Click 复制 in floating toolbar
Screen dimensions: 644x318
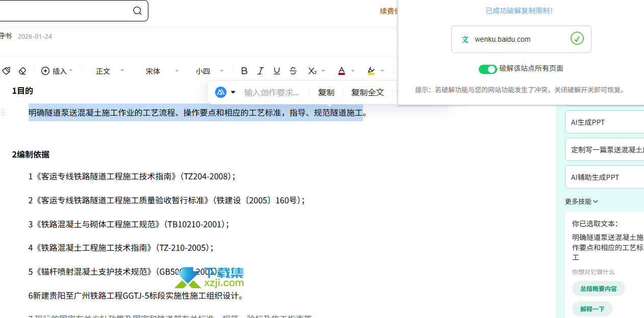point(326,92)
